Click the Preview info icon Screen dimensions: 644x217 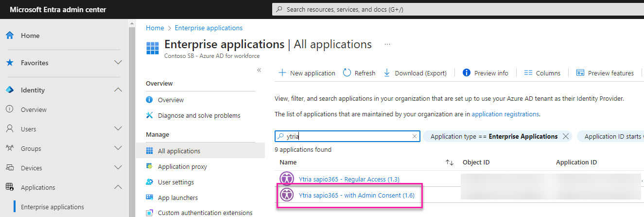(x=467, y=73)
